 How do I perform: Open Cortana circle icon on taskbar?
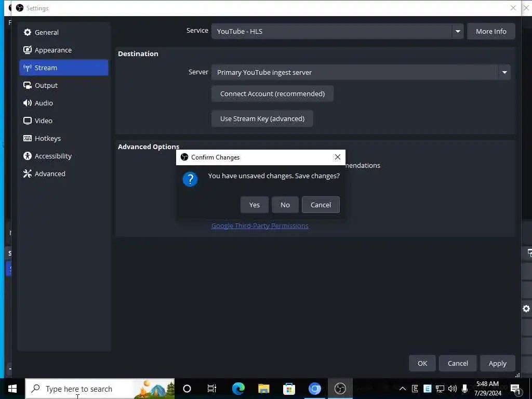187,389
